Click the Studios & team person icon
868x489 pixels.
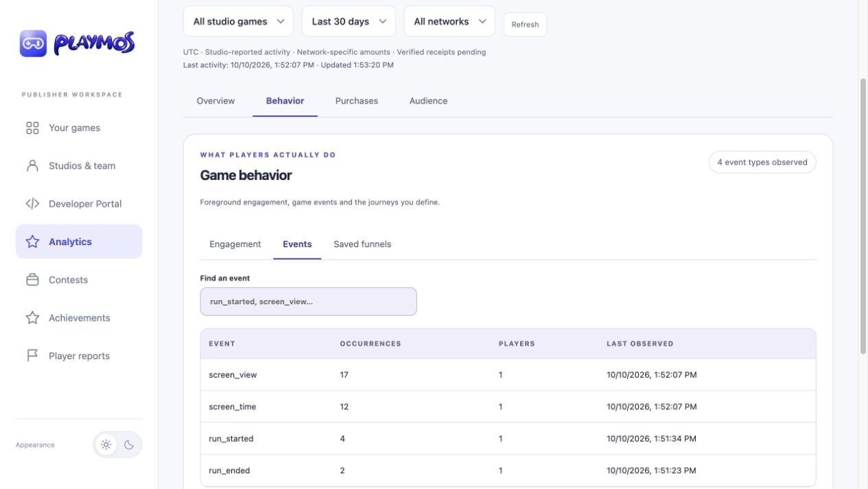click(x=32, y=166)
